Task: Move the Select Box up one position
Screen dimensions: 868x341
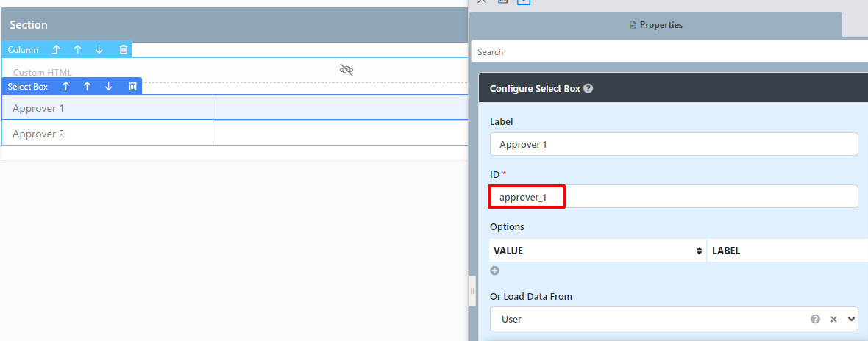Action: click(87, 86)
